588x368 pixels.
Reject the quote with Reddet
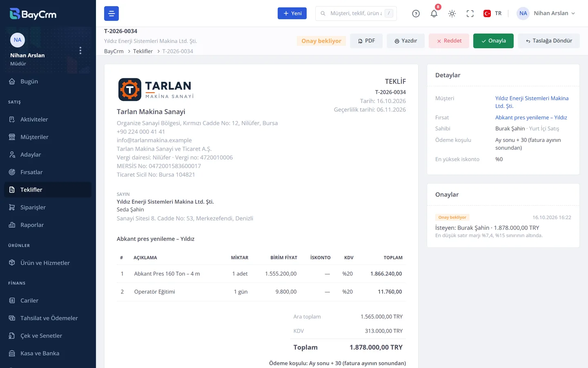(449, 41)
